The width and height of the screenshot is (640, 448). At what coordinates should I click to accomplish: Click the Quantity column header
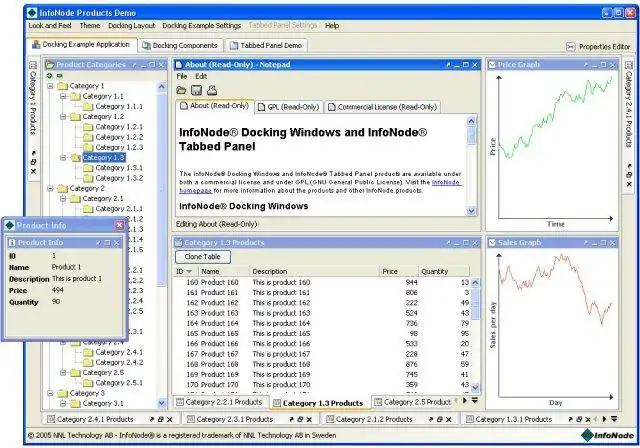pyautogui.click(x=444, y=271)
